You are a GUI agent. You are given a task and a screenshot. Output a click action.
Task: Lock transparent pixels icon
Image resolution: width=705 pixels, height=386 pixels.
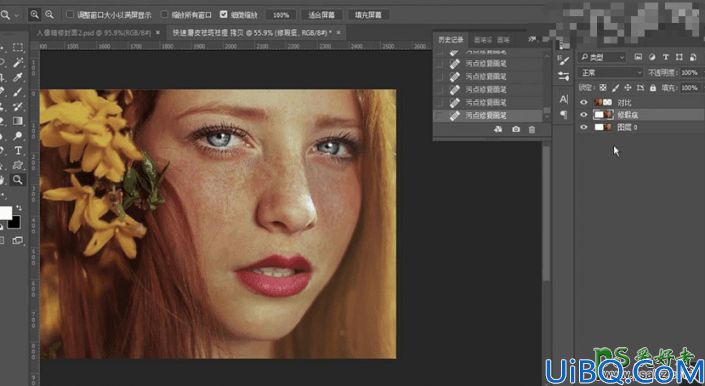pos(603,88)
